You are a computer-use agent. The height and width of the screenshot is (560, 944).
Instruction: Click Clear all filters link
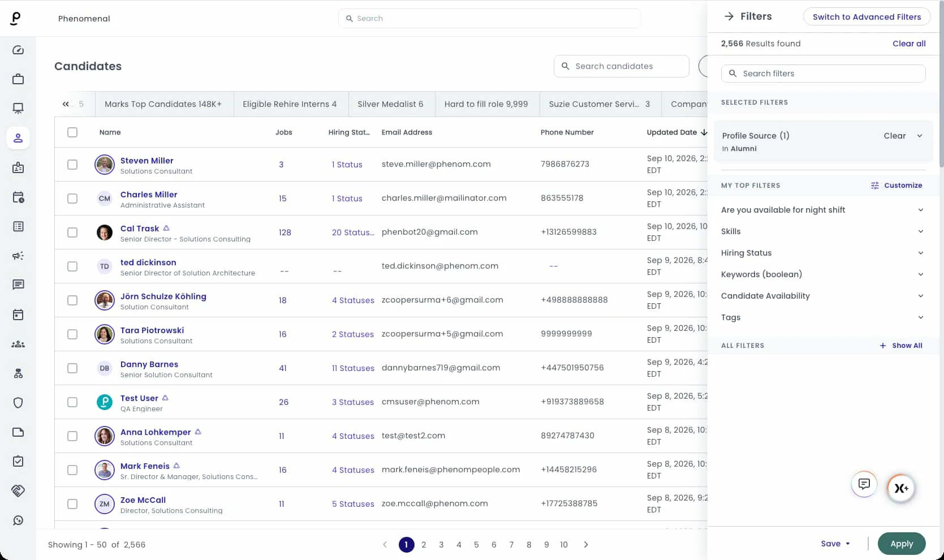pyautogui.click(x=909, y=44)
